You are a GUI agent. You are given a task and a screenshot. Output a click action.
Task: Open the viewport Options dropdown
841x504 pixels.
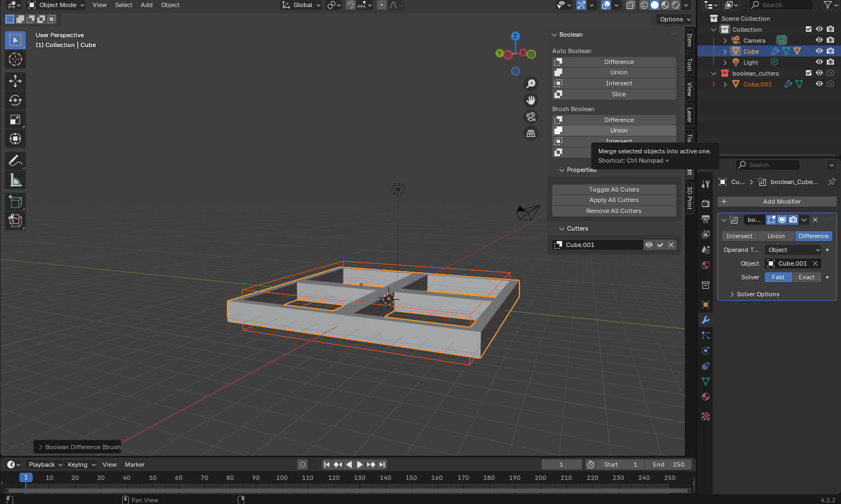coord(675,19)
